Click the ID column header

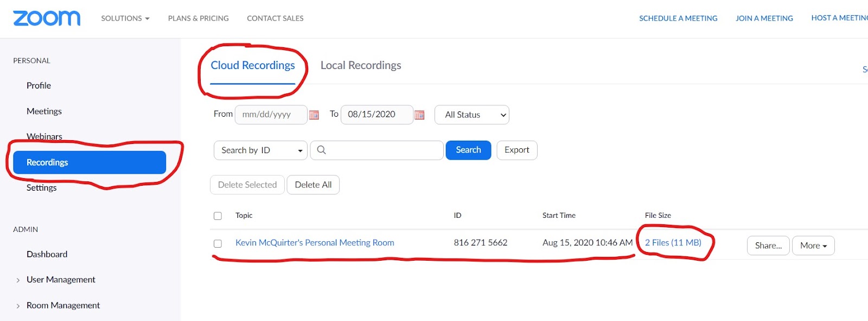(x=457, y=216)
